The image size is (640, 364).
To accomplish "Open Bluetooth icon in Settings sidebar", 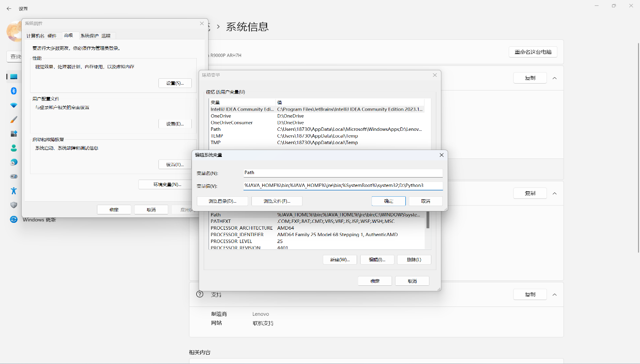I will click(14, 91).
